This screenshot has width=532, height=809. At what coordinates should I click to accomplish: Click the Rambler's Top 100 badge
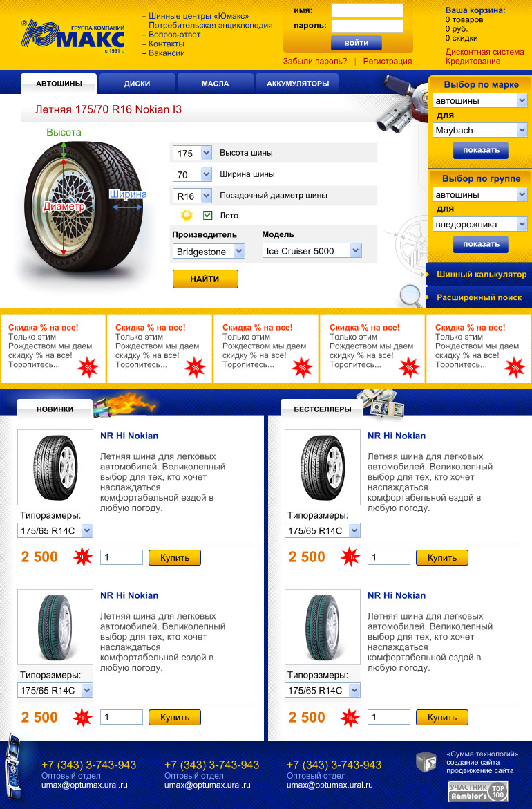point(478,791)
